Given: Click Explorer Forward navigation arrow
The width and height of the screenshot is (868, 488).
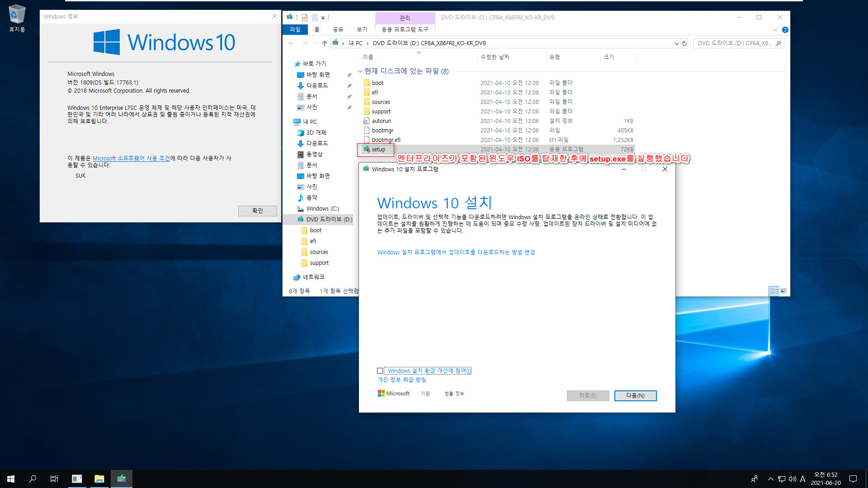Looking at the screenshot, I should (304, 43).
